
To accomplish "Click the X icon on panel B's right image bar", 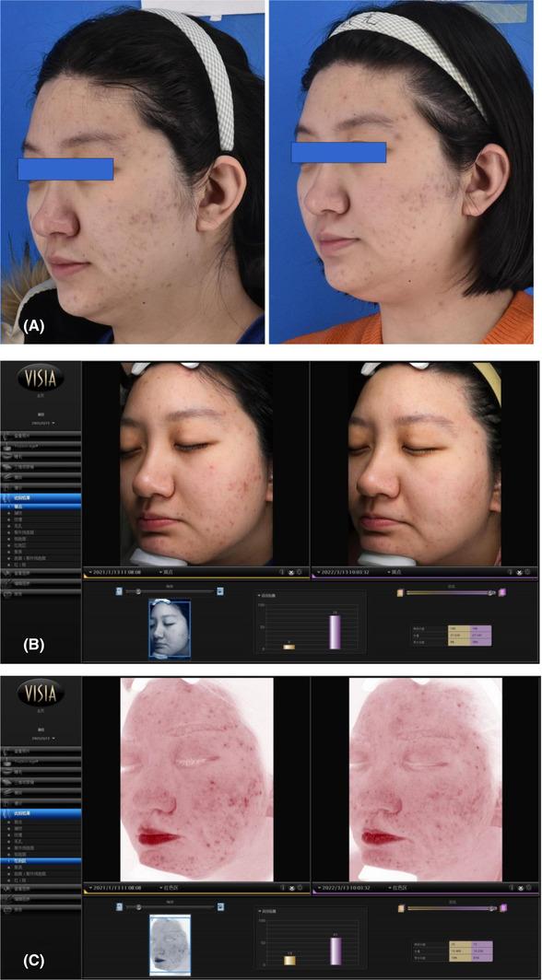I will coord(520,571).
